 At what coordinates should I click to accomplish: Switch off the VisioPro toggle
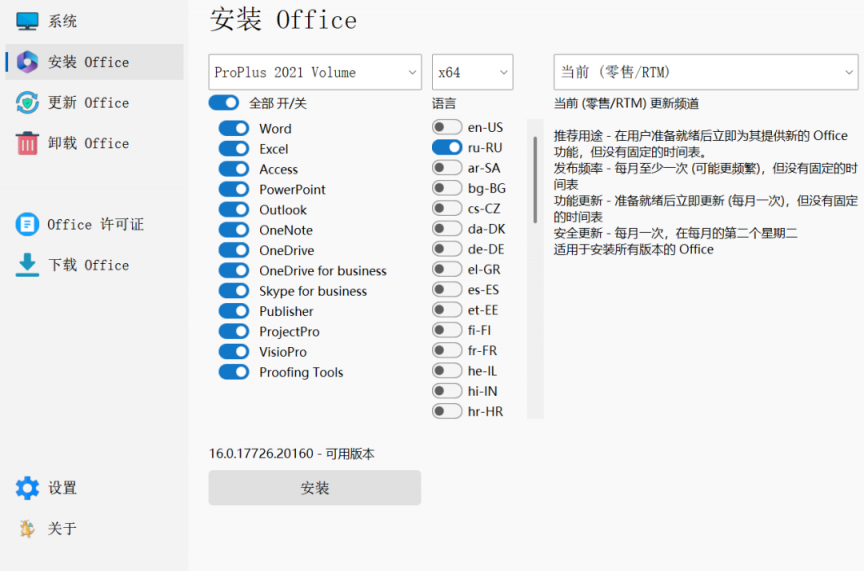pos(234,352)
